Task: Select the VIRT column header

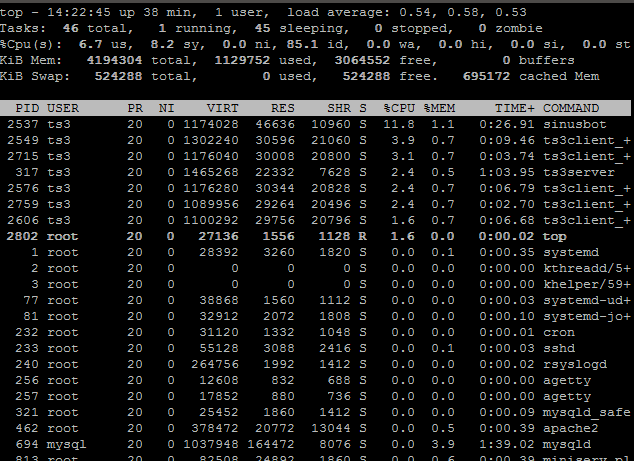Action: (x=222, y=108)
